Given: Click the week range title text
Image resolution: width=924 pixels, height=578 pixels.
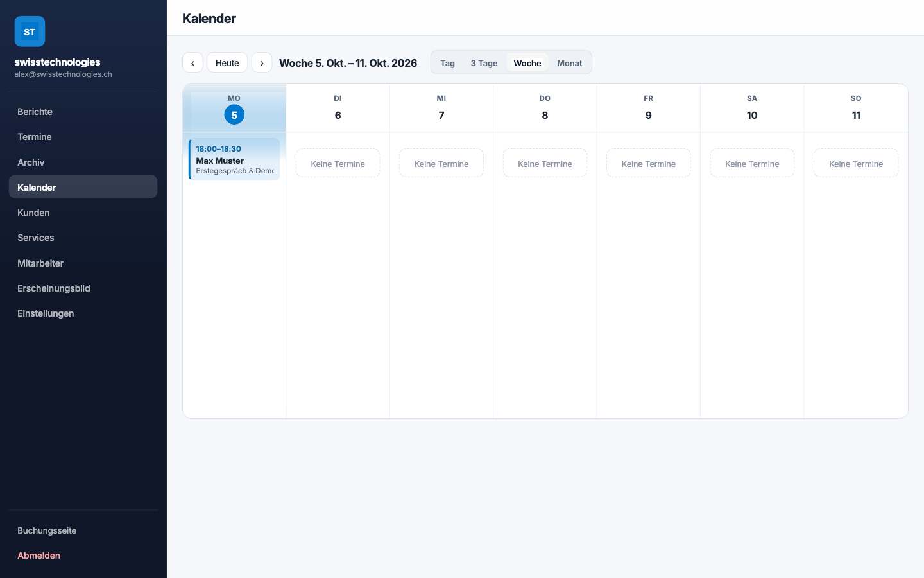Looking at the screenshot, I should [348, 63].
